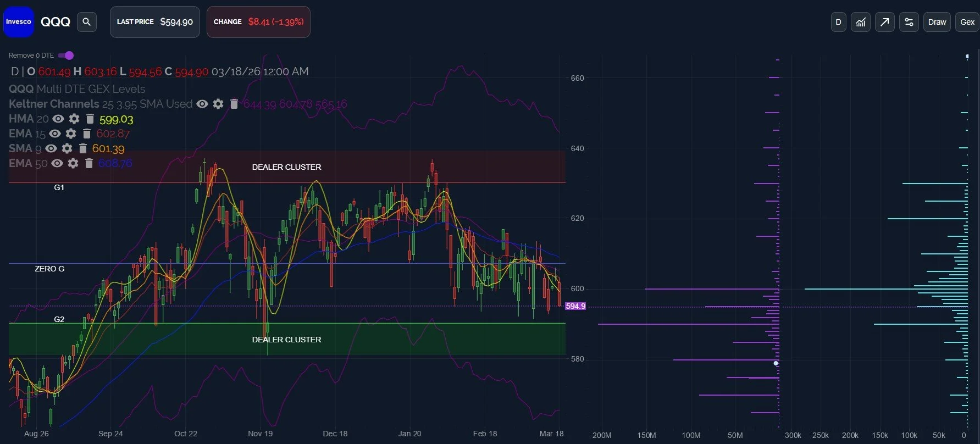Screen dimensions: 980x444
Task: Click the QQQ Multi DTE GEX Levels title
Action: 77,89
